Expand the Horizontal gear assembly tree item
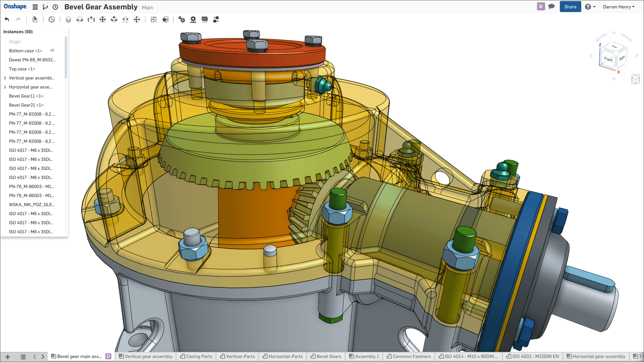This screenshot has width=644, height=362. pyautogui.click(x=5, y=87)
